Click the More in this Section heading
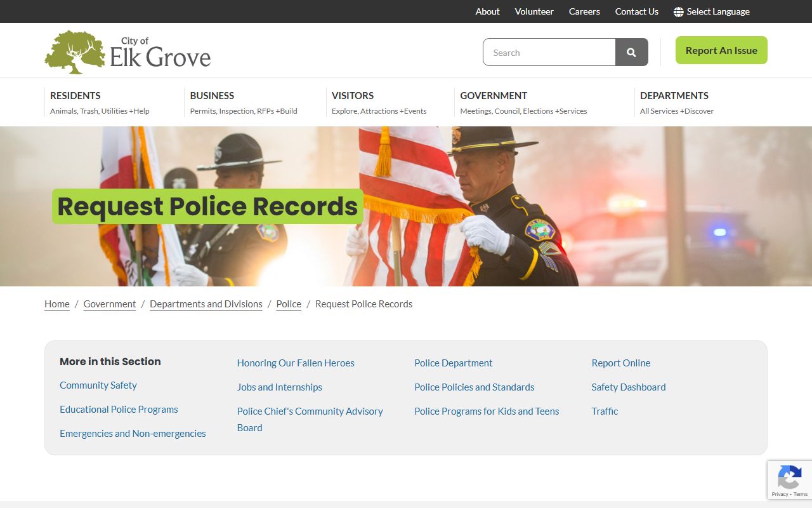 pyautogui.click(x=110, y=361)
